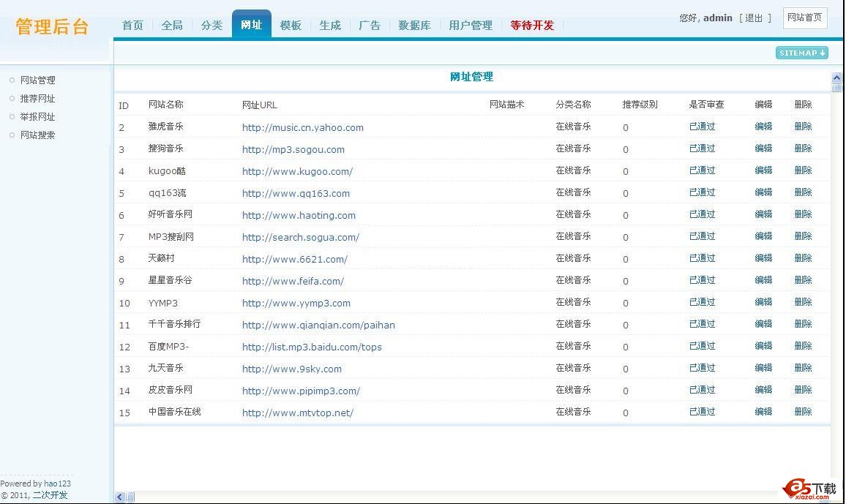The width and height of the screenshot is (846, 504).
Task: Open the 用户管理 tab
Action: (x=471, y=25)
